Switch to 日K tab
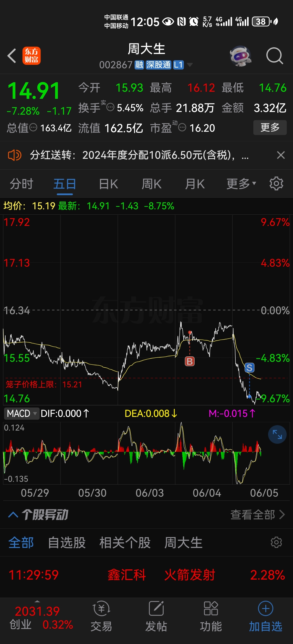Screen dimensions: 293x644 pyautogui.click(x=108, y=184)
